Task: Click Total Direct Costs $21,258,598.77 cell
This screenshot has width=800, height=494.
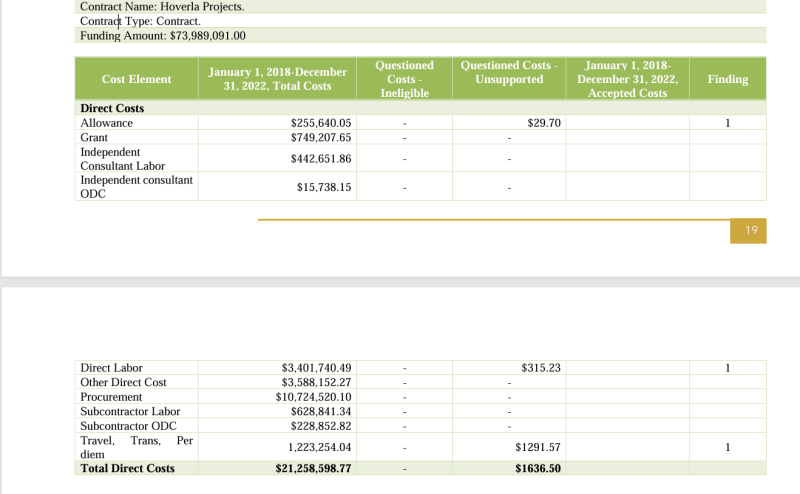Action: (313, 468)
